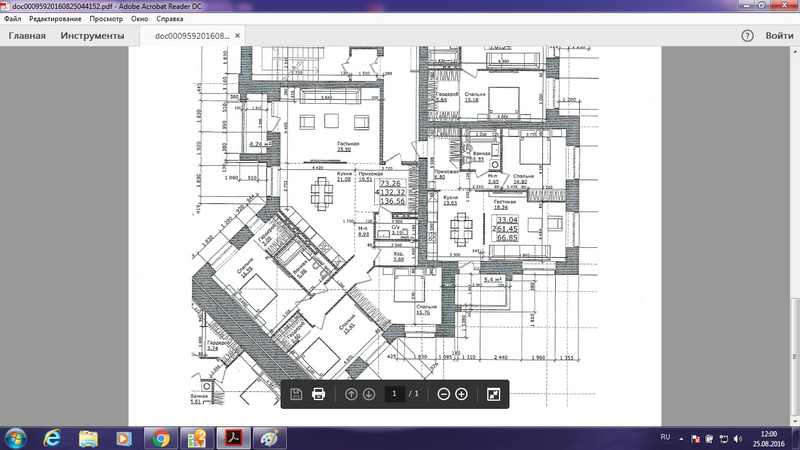Open Internet Explorer from the taskbar
Image resolution: width=800 pixels, height=450 pixels.
(52, 438)
